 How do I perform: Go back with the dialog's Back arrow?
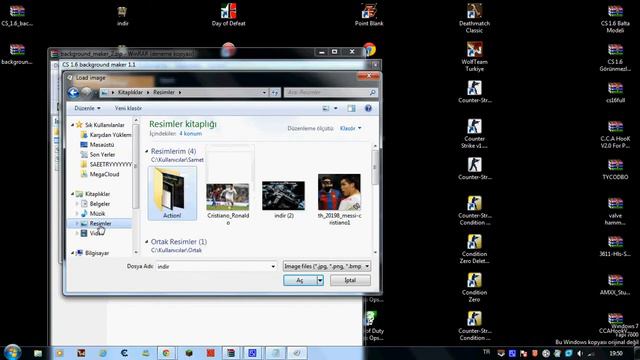(x=73, y=93)
